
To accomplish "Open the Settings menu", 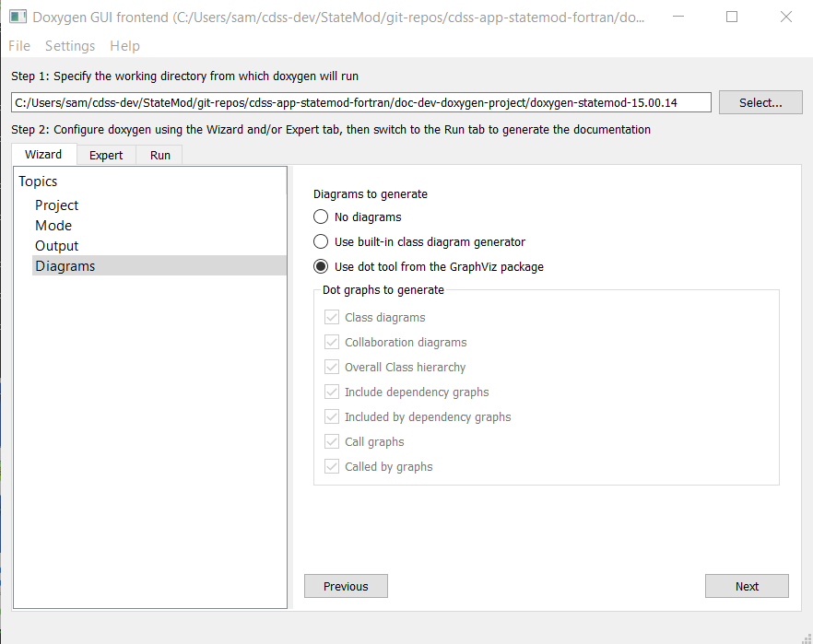I will (x=70, y=46).
